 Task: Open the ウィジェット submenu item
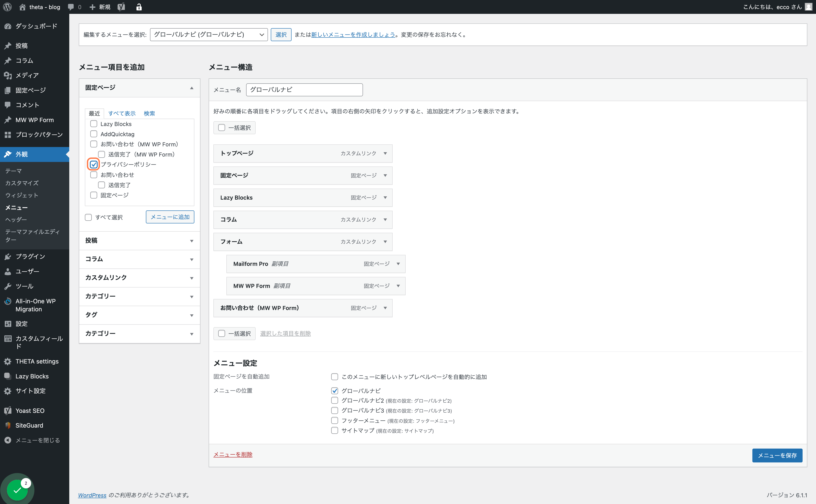(22, 195)
